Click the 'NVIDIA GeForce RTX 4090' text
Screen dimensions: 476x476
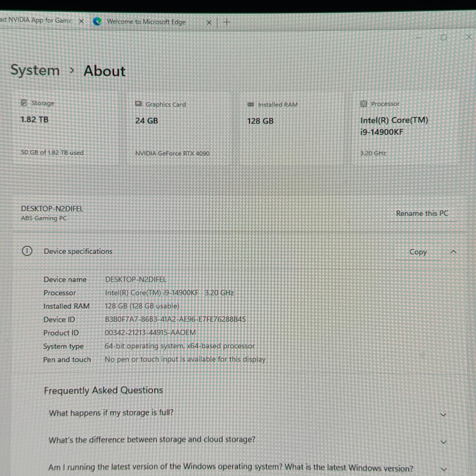coord(172,153)
